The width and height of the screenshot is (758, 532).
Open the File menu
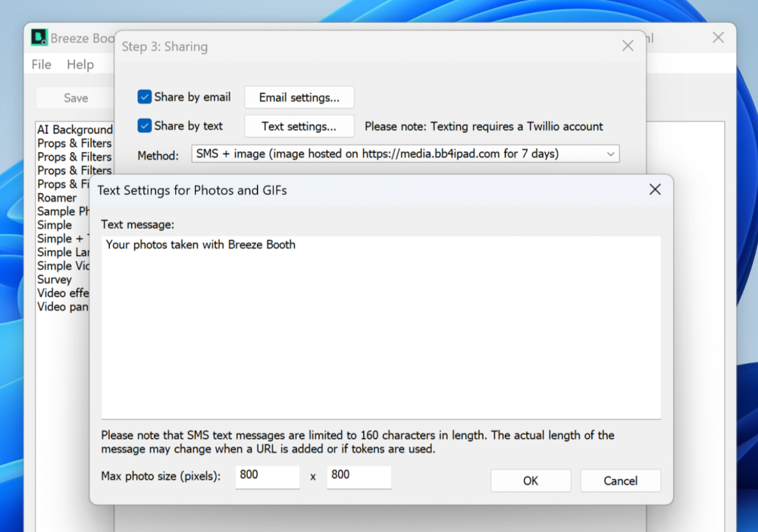point(41,64)
